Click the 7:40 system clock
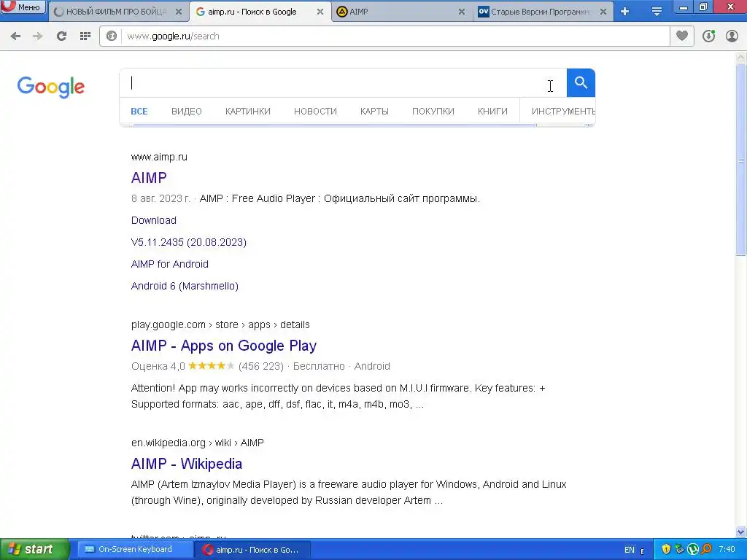Viewport: 747px width, 560px height. 727,550
